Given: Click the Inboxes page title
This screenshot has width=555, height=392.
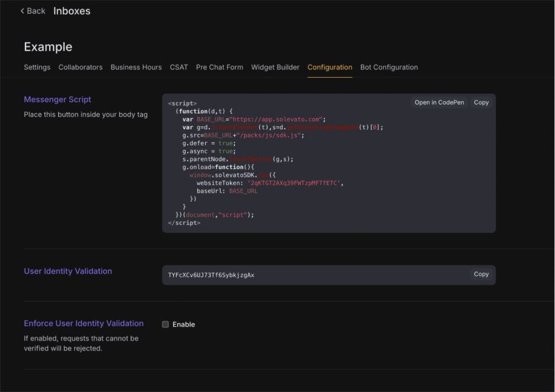Looking at the screenshot, I should 72,11.
